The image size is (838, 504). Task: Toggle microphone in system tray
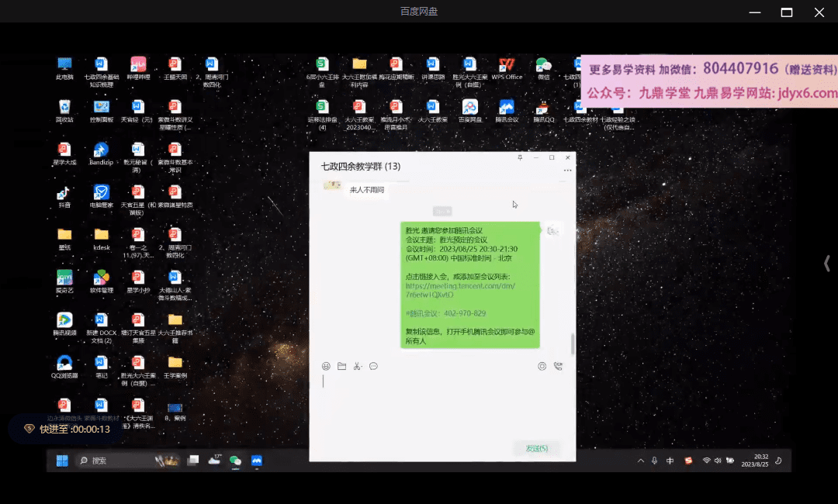pos(654,461)
